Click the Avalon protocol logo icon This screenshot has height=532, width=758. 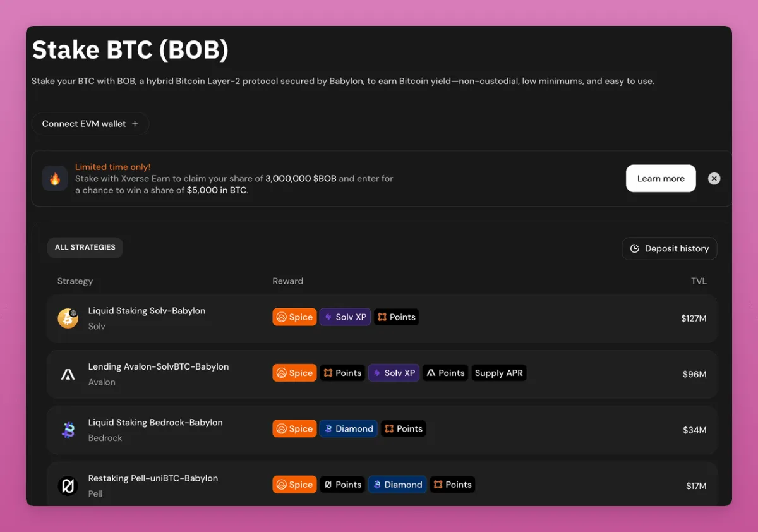coord(68,375)
